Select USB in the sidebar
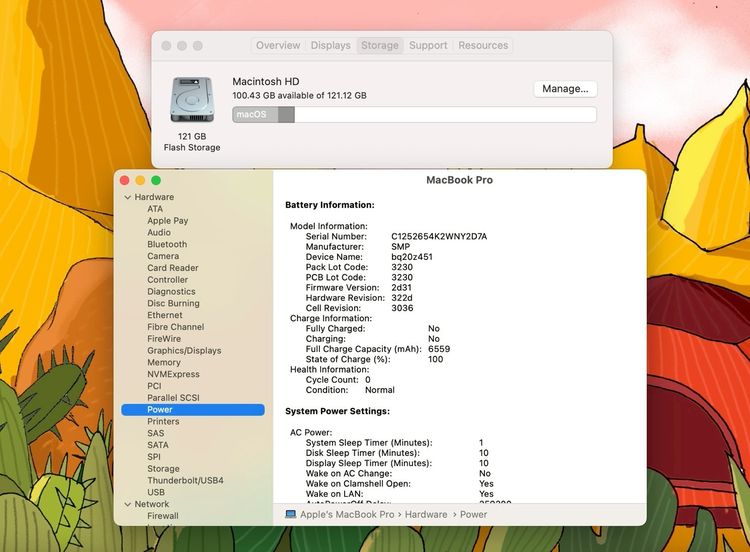The height and width of the screenshot is (552, 750). 156,492
